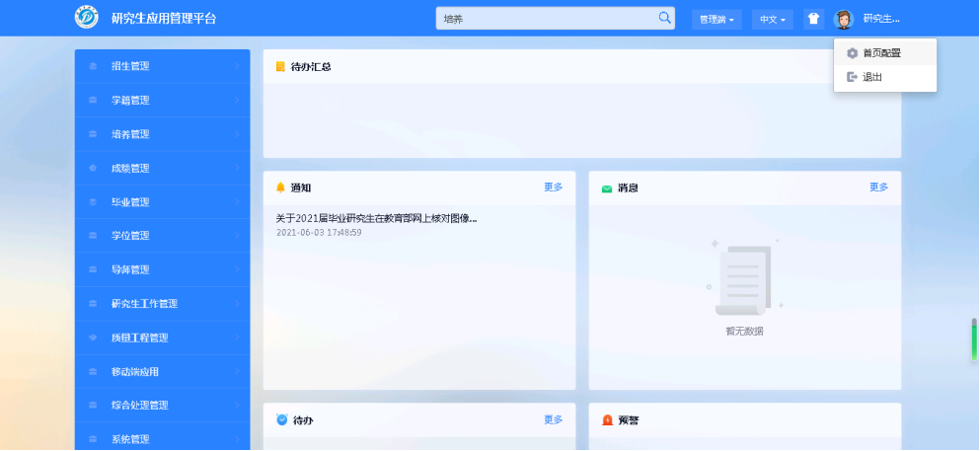Expand the 学籍管理 chevron

click(x=237, y=101)
